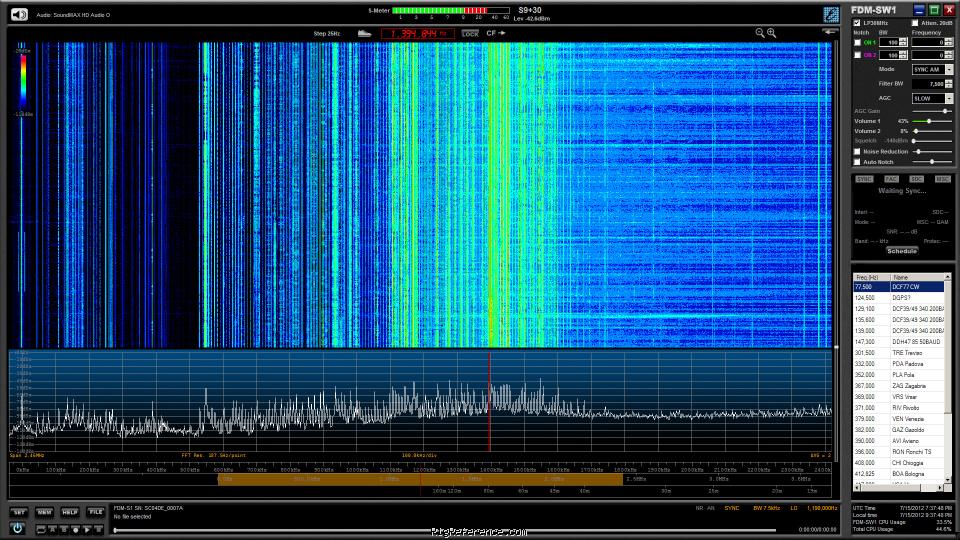The width and height of the screenshot is (960, 540).
Task: Open the fullscreen resize icon at top right
Action: (x=831, y=14)
